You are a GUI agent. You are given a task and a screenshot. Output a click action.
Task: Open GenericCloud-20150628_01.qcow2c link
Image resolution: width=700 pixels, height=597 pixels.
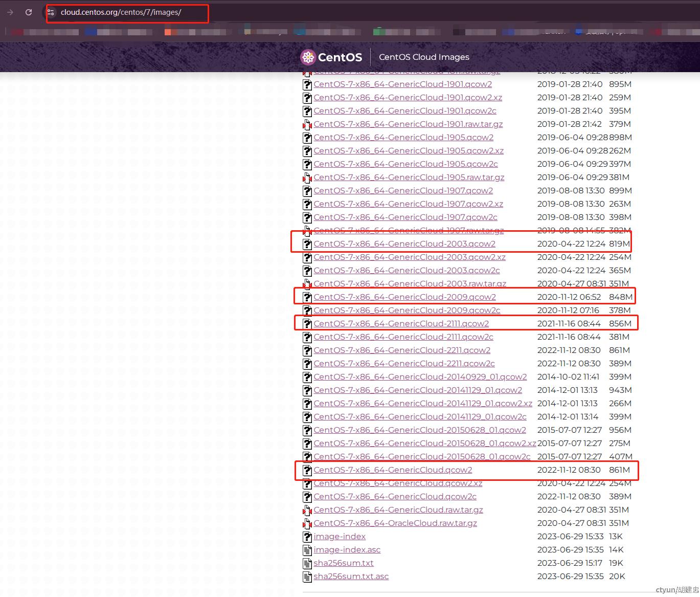click(x=422, y=457)
